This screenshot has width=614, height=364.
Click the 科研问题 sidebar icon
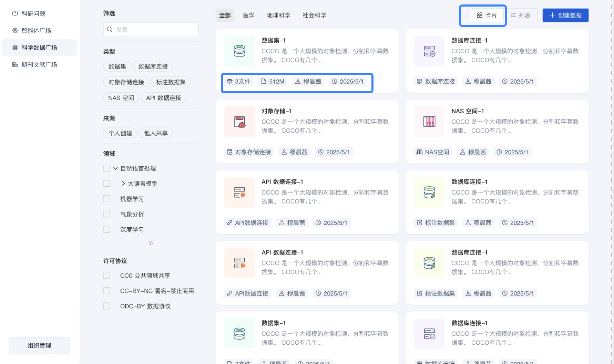tap(15, 13)
